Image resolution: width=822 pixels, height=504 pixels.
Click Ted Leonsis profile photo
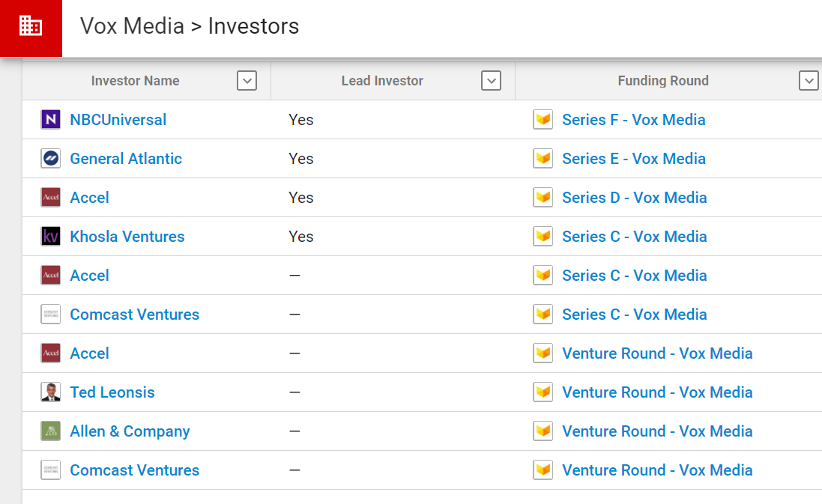(51, 392)
